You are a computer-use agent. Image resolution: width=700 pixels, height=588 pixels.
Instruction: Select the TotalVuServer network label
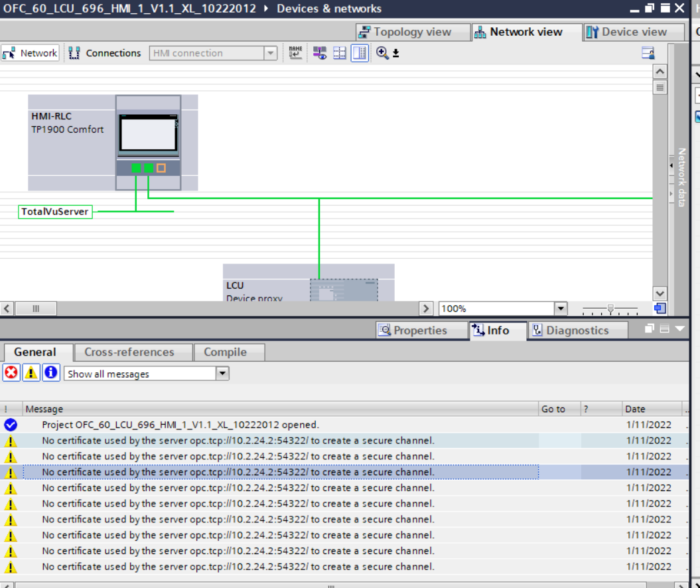point(55,212)
